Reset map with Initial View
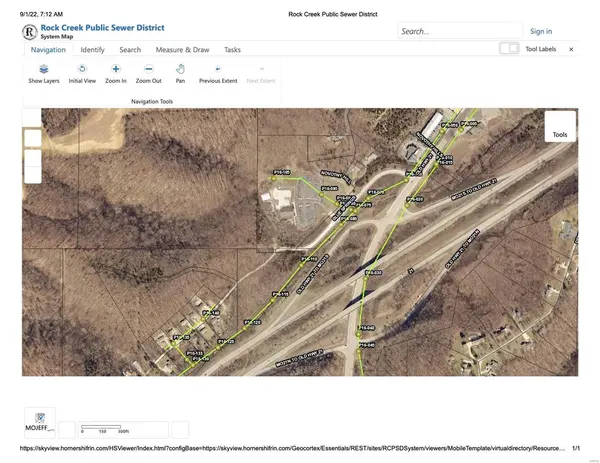The width and height of the screenshot is (600, 463). pyautogui.click(x=82, y=74)
